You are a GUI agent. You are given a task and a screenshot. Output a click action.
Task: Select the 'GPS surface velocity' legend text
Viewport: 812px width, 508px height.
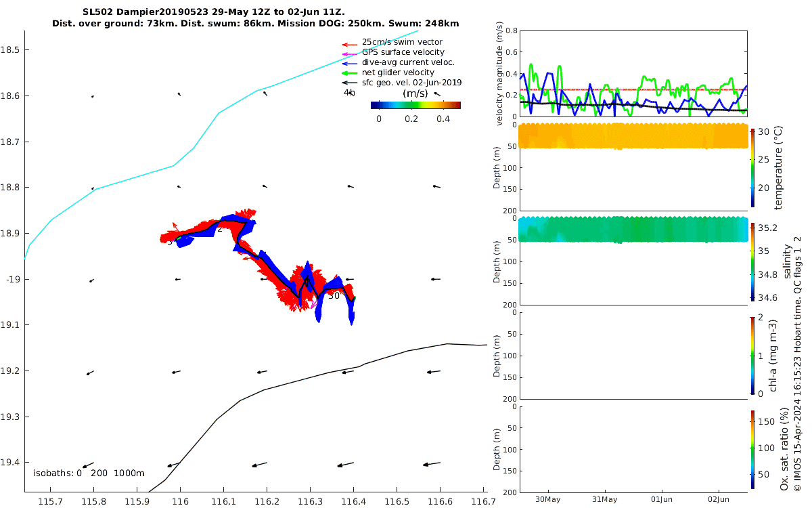403,52
